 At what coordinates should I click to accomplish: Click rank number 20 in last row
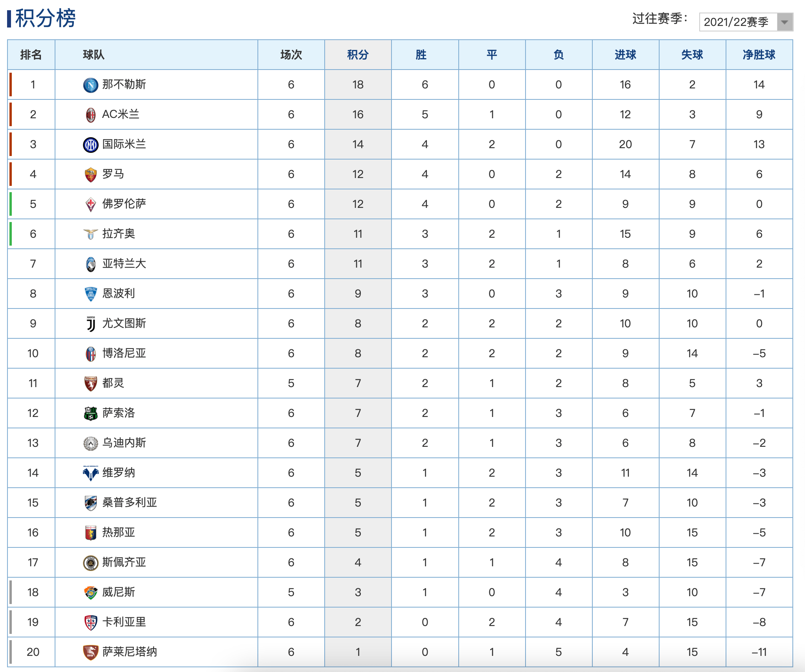33,652
